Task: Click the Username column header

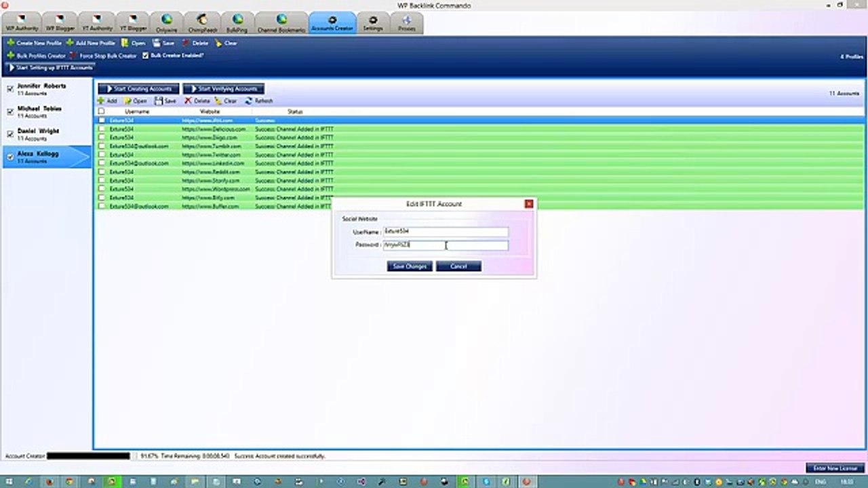Action: (x=137, y=111)
